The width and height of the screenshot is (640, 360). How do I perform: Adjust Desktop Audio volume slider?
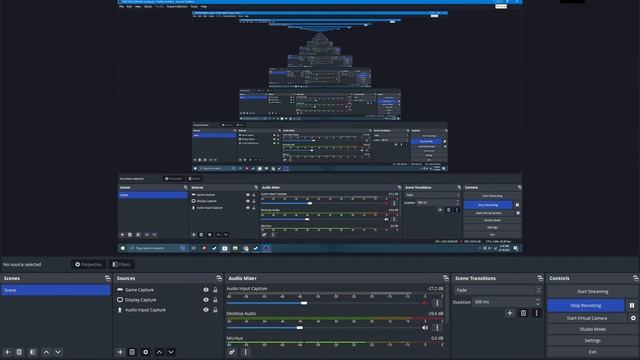tap(300, 327)
